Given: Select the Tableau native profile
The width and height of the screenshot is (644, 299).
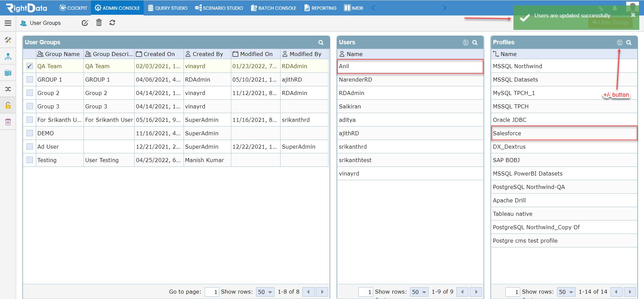Looking at the screenshot, I should click(x=564, y=214).
